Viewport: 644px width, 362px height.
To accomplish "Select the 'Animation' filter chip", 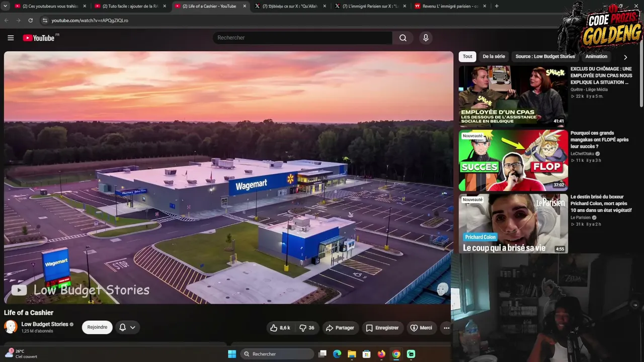I will pos(596,56).
